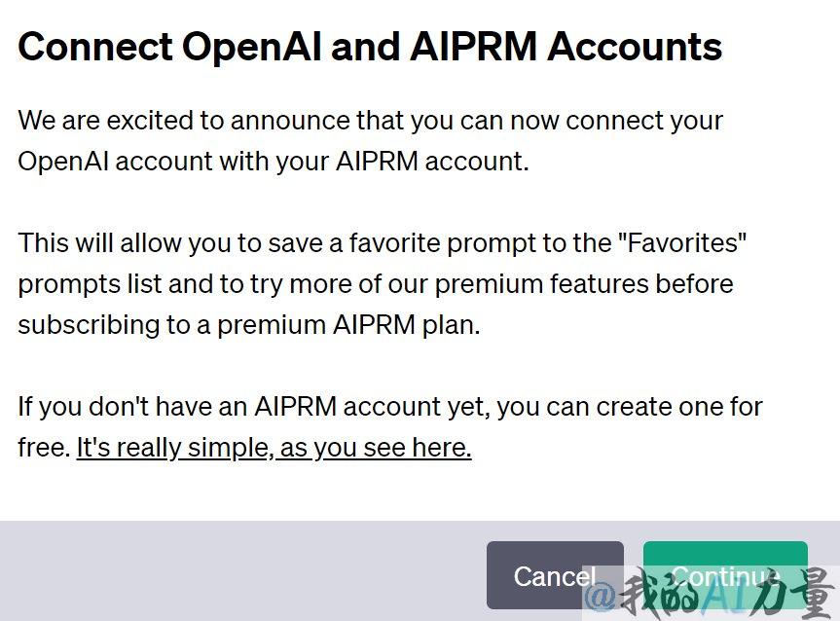Click the "Connect OpenAI and AIPRM Accounts" heading

(370, 47)
